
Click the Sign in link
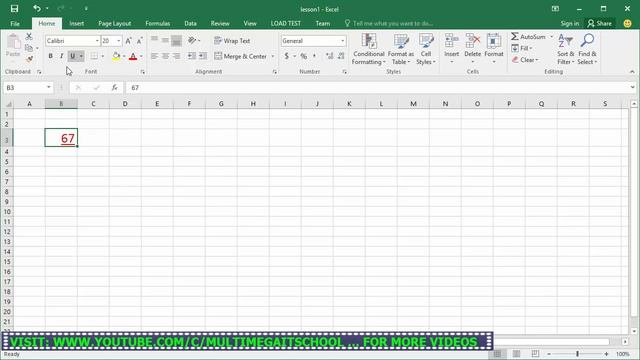(x=570, y=24)
